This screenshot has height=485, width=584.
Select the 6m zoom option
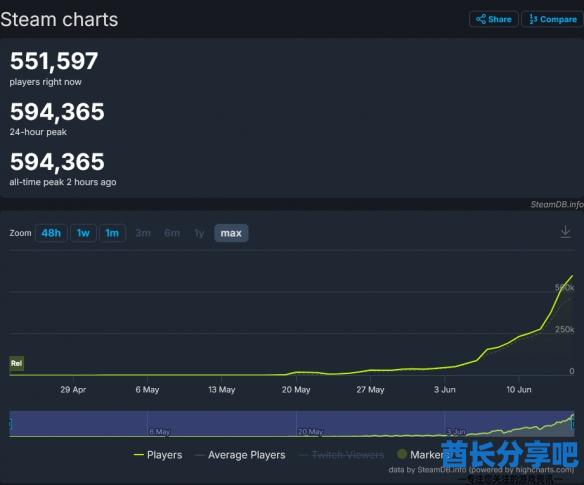172,233
